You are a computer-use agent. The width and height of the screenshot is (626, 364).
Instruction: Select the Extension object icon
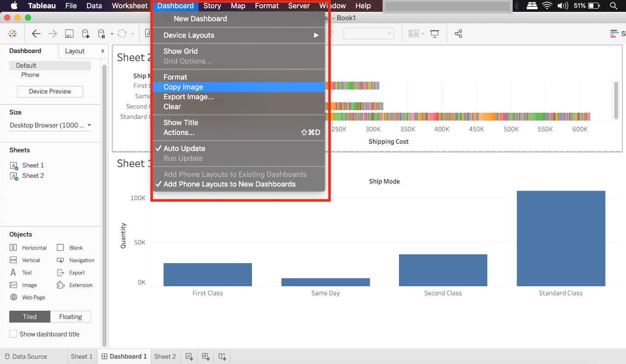(x=60, y=285)
